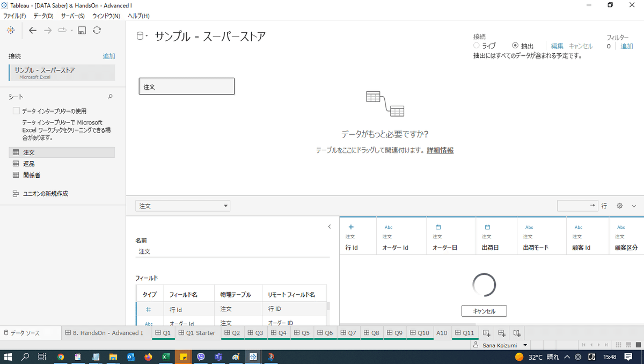Click the new dashboard icon
This screenshot has height=364, width=644.
point(502,333)
